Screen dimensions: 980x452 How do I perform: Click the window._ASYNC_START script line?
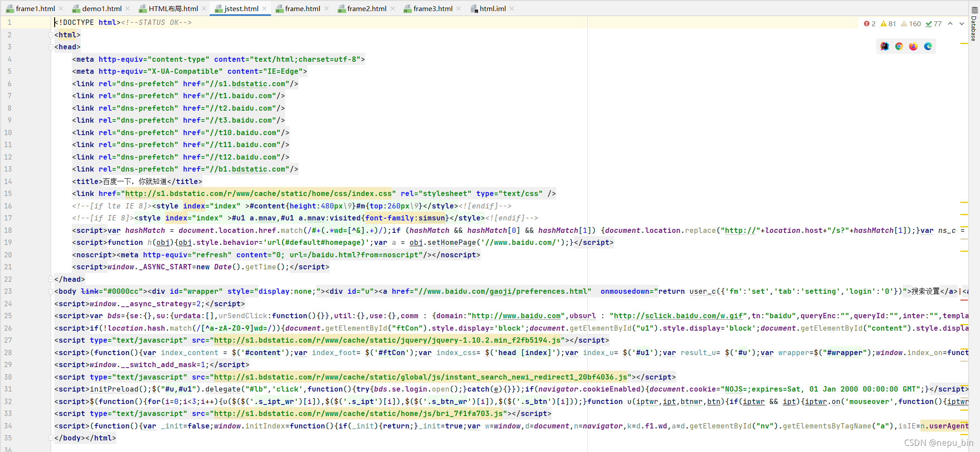pyautogui.click(x=201, y=267)
